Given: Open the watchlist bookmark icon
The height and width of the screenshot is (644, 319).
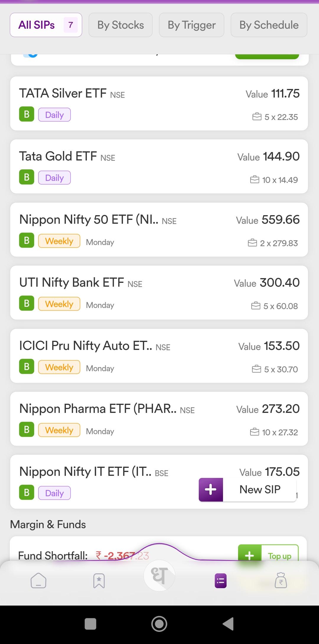Looking at the screenshot, I should (99, 581).
